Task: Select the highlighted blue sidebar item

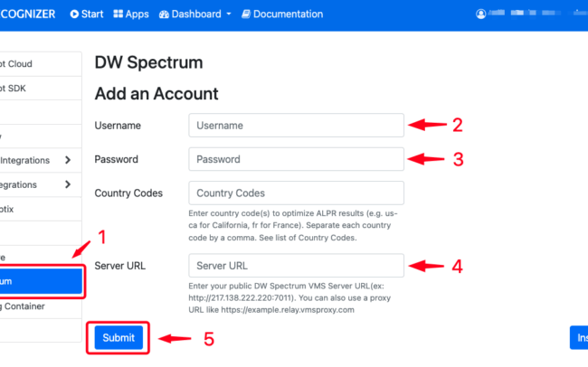Action: point(41,281)
